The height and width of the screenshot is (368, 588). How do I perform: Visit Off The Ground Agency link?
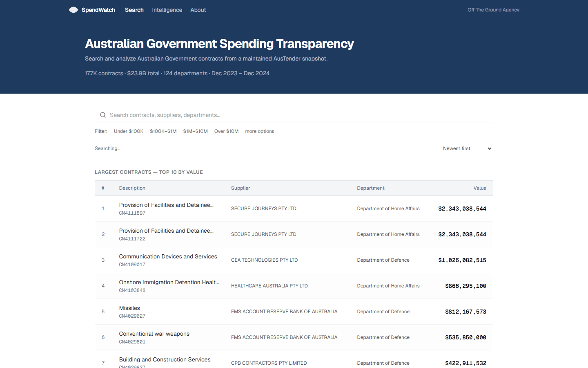tap(493, 10)
